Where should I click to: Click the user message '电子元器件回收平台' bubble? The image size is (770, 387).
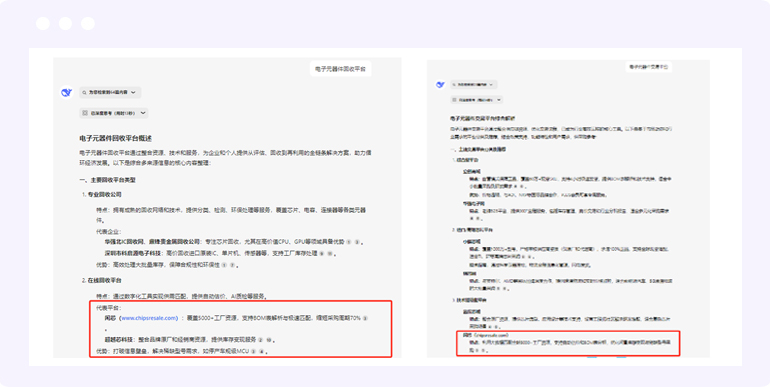pos(340,69)
